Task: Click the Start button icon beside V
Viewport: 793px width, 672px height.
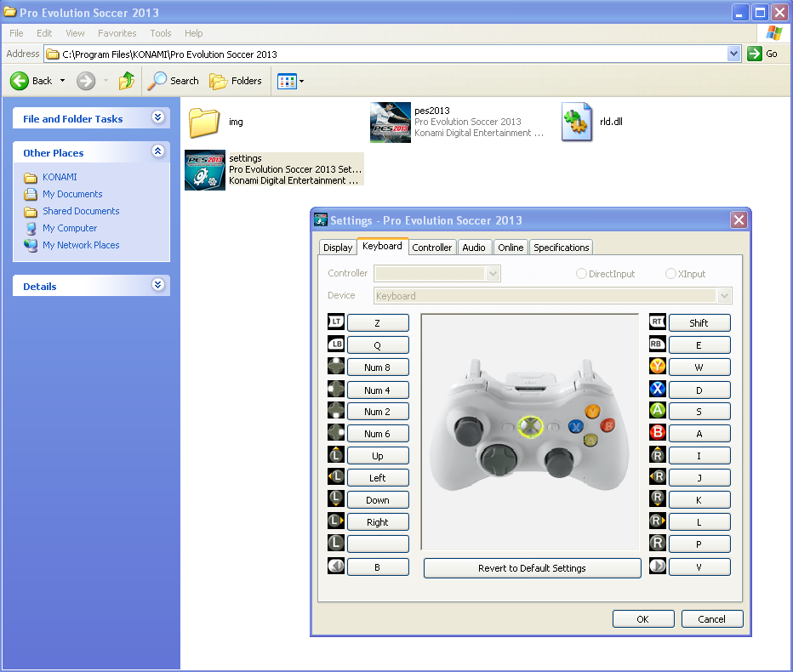Action: (x=658, y=566)
